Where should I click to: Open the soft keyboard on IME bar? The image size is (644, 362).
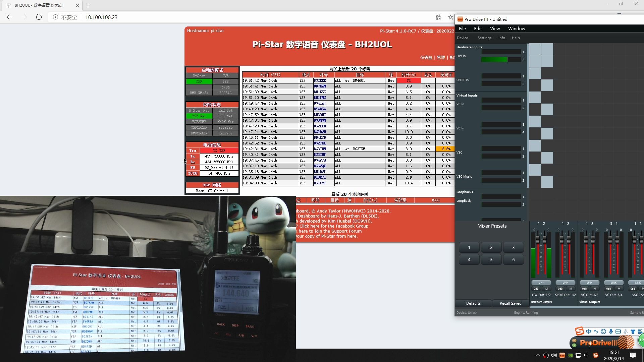618,331
